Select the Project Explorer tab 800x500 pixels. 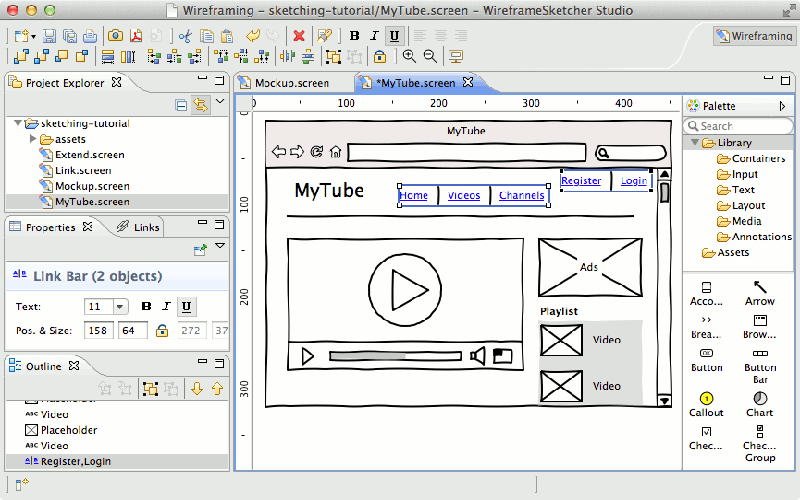click(x=65, y=83)
